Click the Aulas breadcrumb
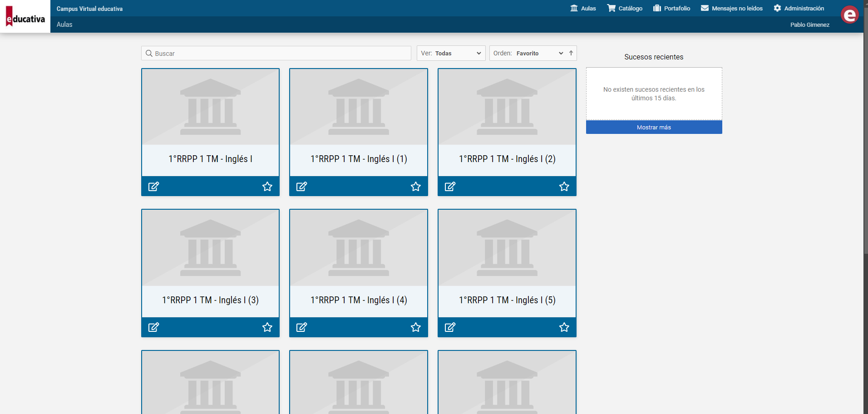Image resolution: width=868 pixels, height=414 pixels. [x=64, y=25]
